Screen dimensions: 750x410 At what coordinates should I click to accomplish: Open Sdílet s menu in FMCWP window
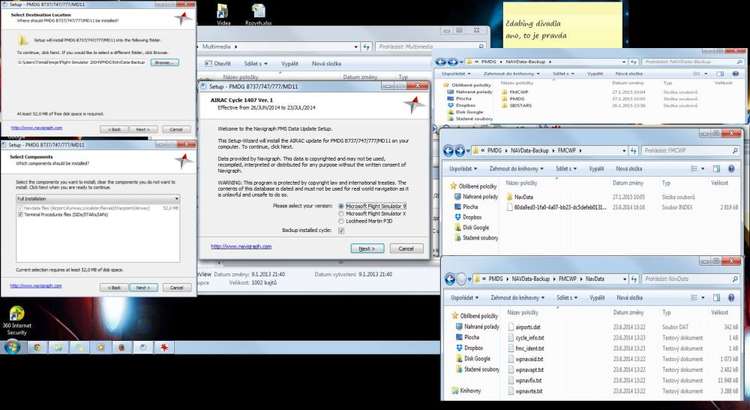point(566,169)
